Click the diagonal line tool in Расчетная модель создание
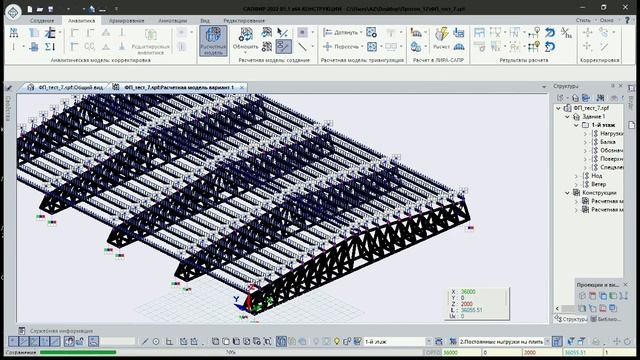640x360 pixels. click(x=302, y=47)
